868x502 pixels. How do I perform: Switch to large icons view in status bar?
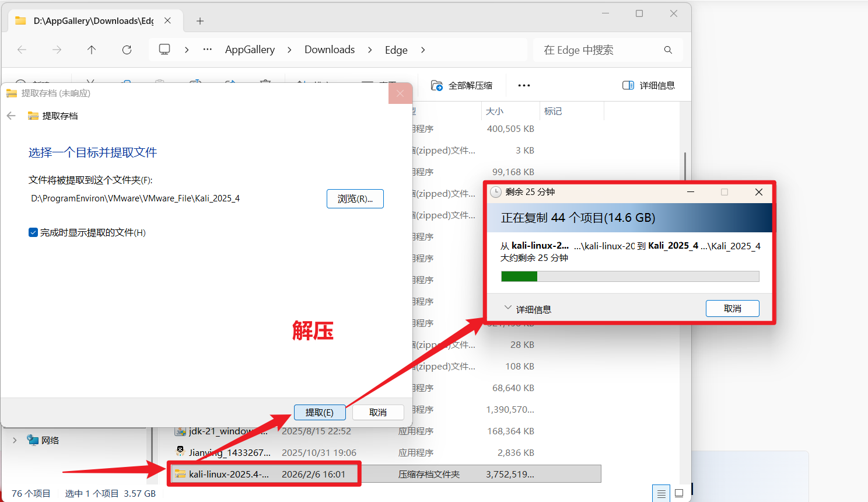tap(679, 494)
